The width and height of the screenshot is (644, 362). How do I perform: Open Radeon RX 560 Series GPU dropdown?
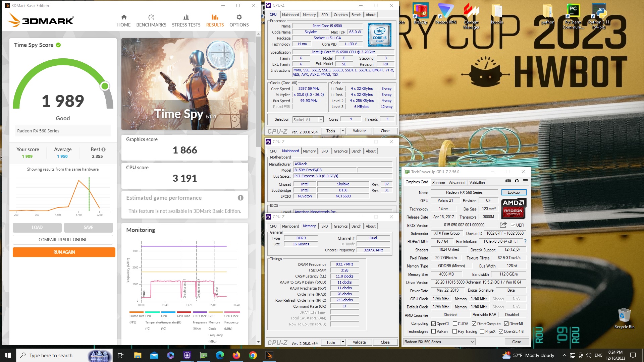pos(439,342)
